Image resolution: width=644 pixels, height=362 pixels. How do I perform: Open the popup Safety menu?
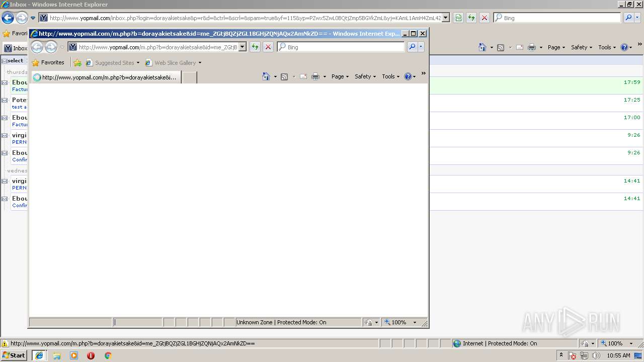[x=365, y=76]
